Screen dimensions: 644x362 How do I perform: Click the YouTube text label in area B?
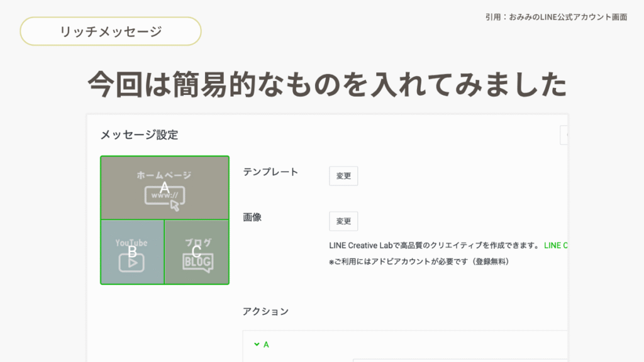[x=131, y=243]
